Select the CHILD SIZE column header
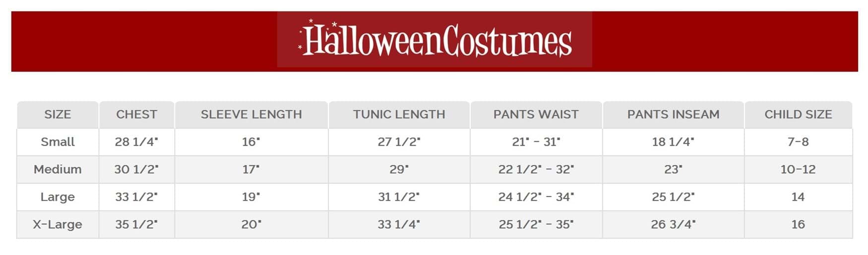The height and width of the screenshot is (255, 868). pyautogui.click(x=798, y=114)
